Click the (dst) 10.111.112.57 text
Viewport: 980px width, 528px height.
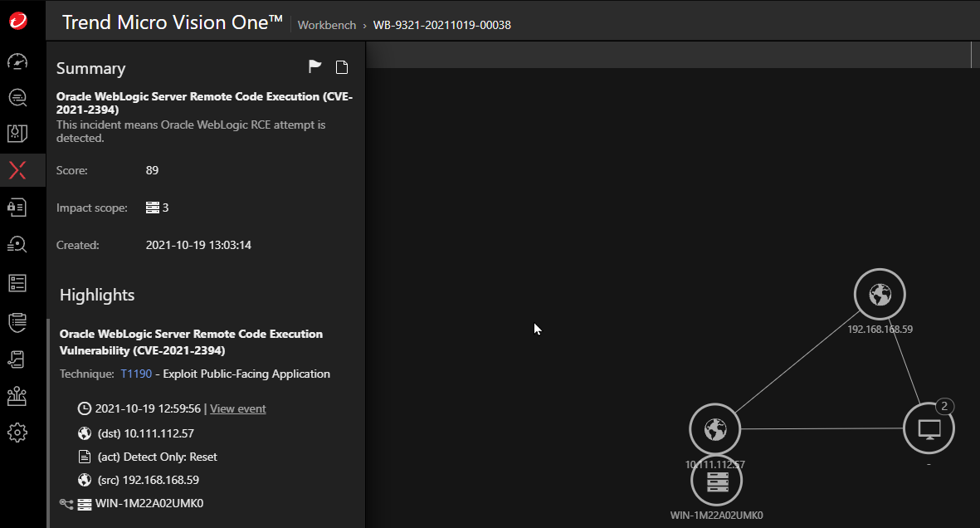[145, 433]
